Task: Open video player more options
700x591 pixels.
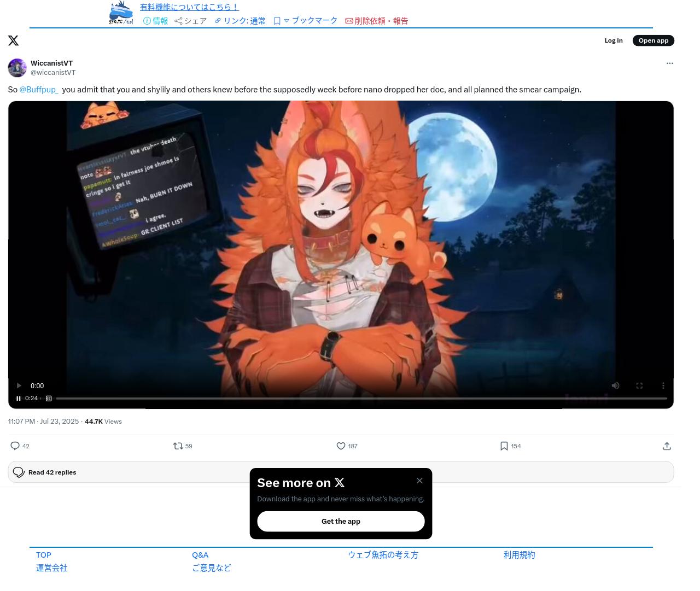Action: (x=663, y=385)
